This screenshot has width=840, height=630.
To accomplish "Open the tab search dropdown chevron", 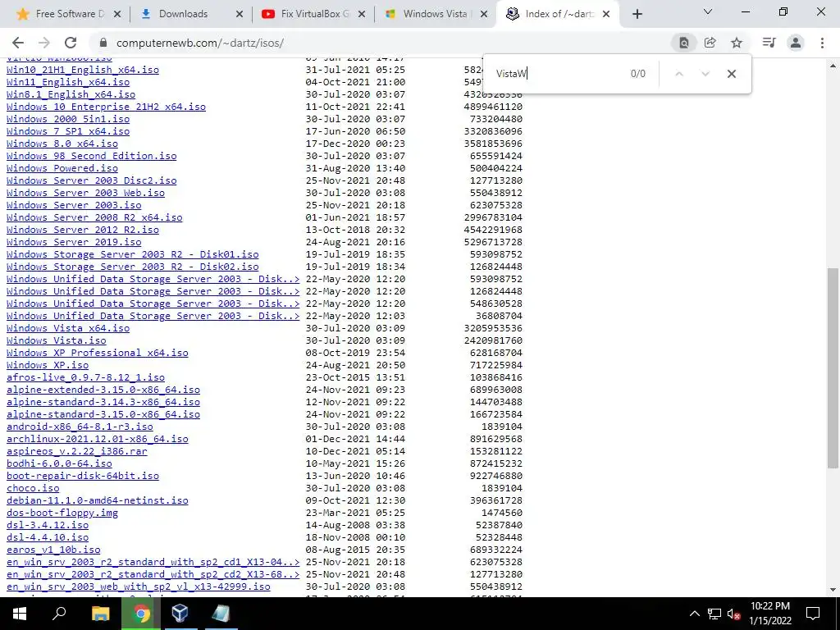I will [x=708, y=11].
